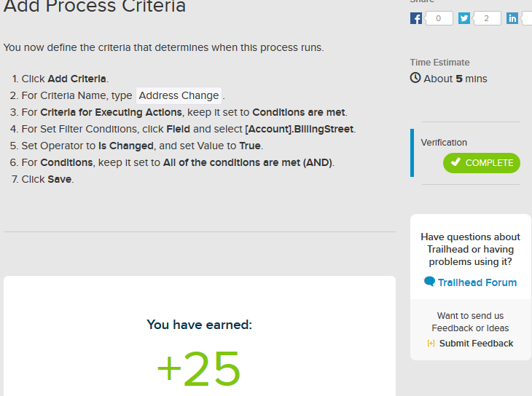Click the plus icon beside Submit Feedback
Image resolution: width=532 pixels, height=396 pixels.
click(431, 344)
